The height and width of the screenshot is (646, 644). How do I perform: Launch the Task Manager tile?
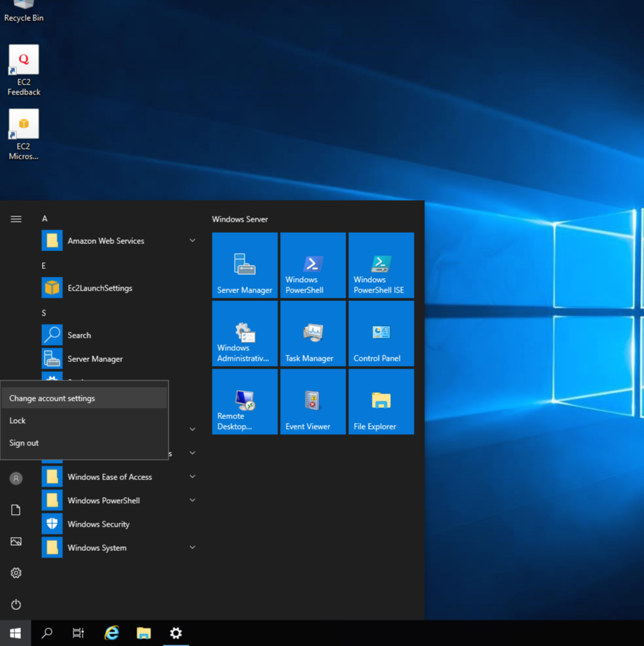point(313,333)
